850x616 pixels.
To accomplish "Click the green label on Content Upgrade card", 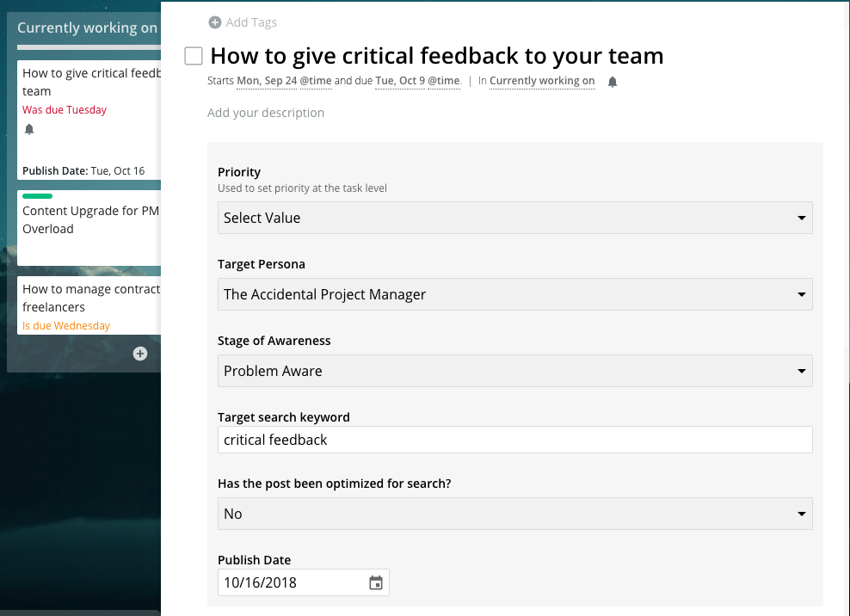I will pyautogui.click(x=37, y=196).
